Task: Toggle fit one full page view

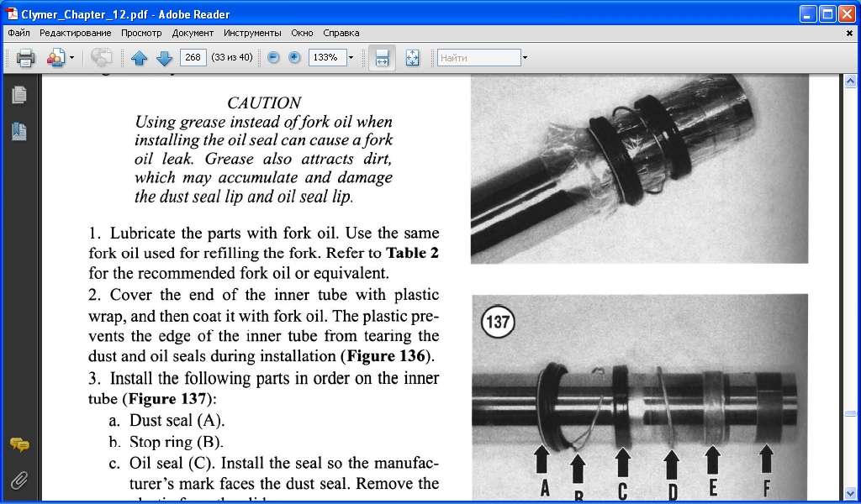Action: point(412,58)
